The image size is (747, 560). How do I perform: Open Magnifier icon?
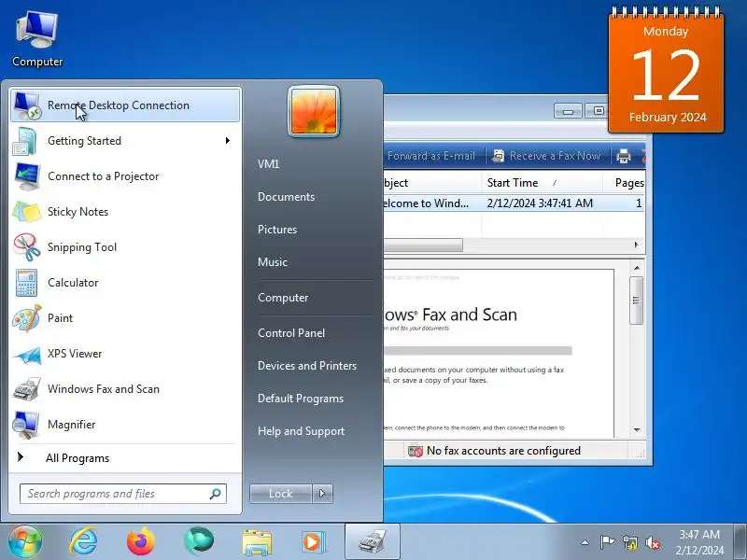coord(26,425)
